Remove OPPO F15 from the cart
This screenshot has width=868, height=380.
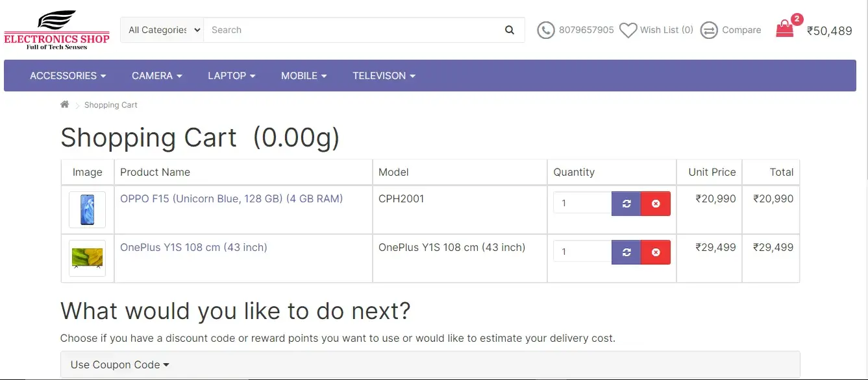point(656,203)
